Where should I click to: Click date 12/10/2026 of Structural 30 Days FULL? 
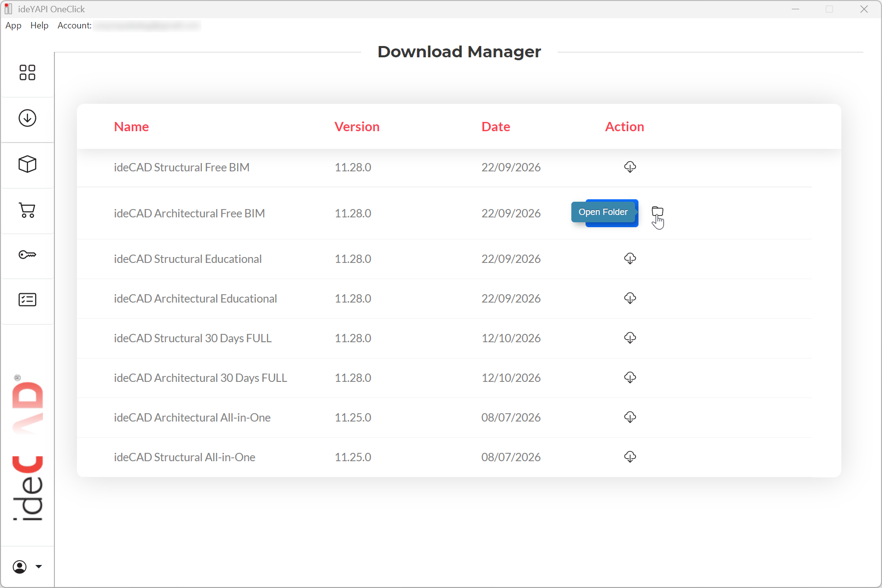click(511, 338)
